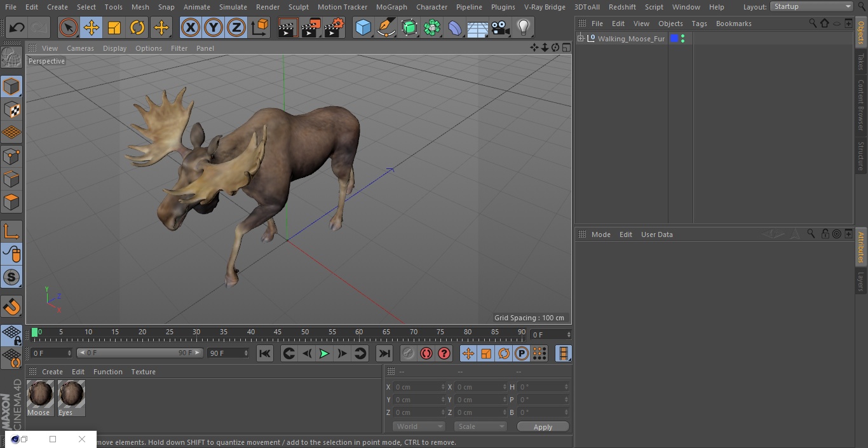The width and height of the screenshot is (868, 448).
Task: Switch to Polygons mode
Action: 11,202
